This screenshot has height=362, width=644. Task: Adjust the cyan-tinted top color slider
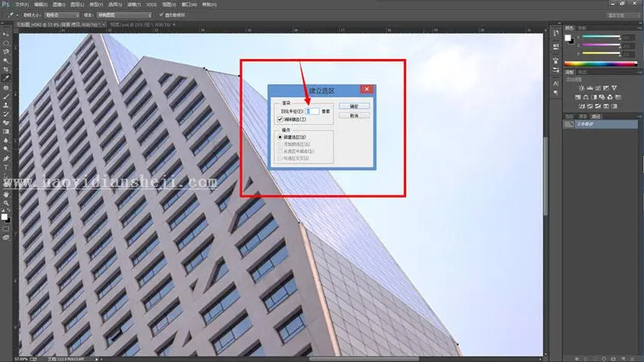(602, 37)
